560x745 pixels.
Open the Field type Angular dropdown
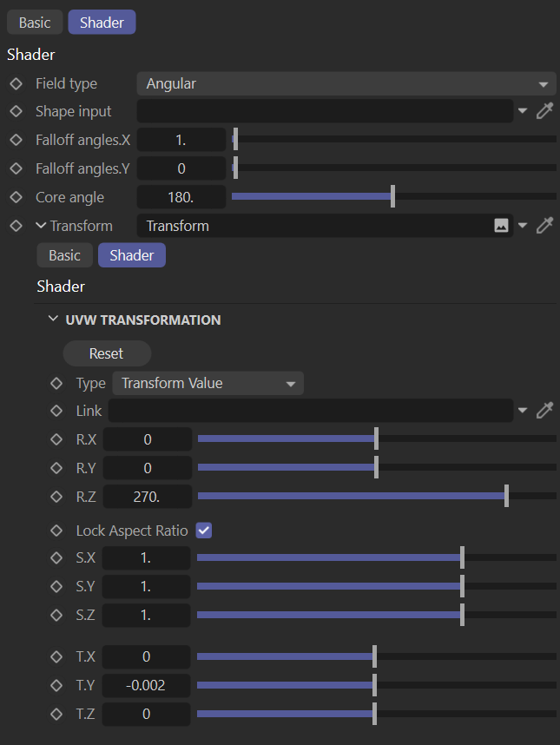pyautogui.click(x=346, y=84)
